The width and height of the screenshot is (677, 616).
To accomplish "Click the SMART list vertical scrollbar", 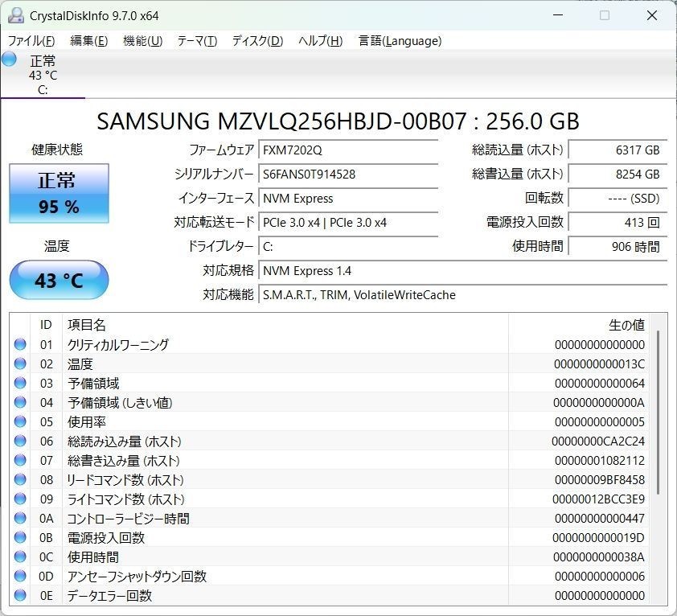I will click(658, 413).
